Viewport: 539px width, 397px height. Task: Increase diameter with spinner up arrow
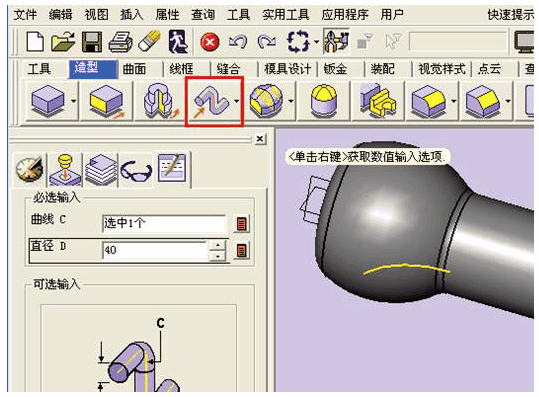(218, 245)
